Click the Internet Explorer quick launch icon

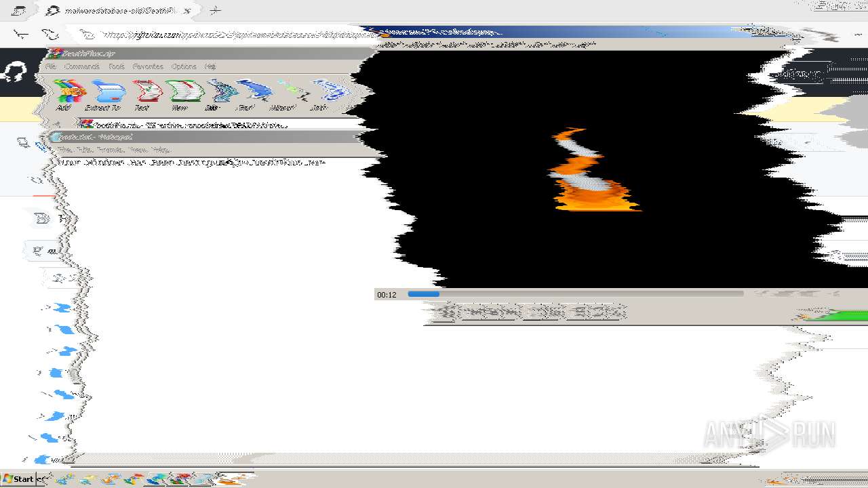(x=65, y=479)
